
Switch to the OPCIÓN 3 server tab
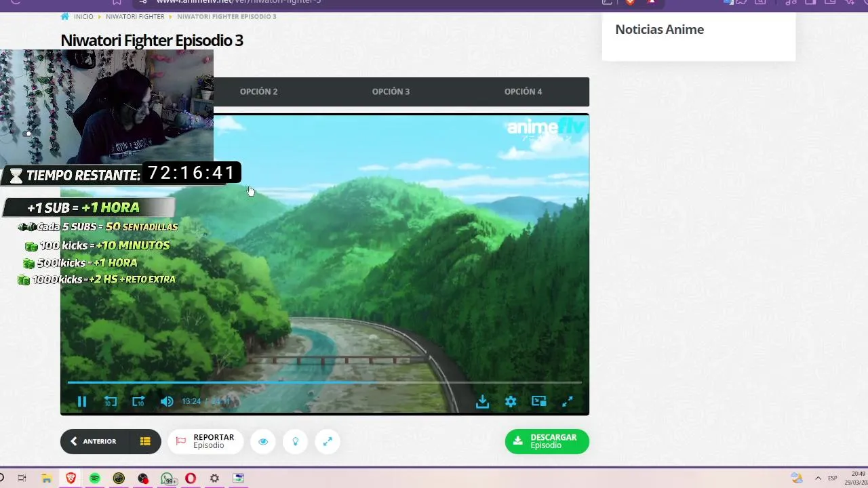391,91
